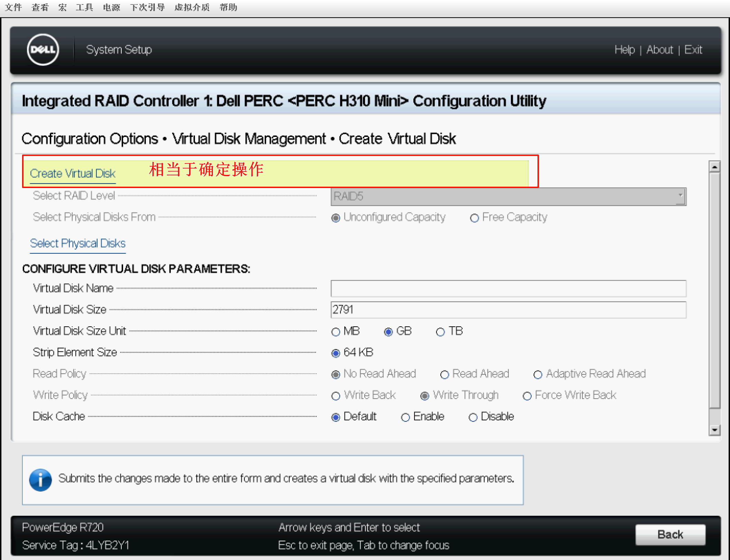The width and height of the screenshot is (730, 560).
Task: Click the 'Service Tag : 4LYB2Y1' text
Action: 76,545
